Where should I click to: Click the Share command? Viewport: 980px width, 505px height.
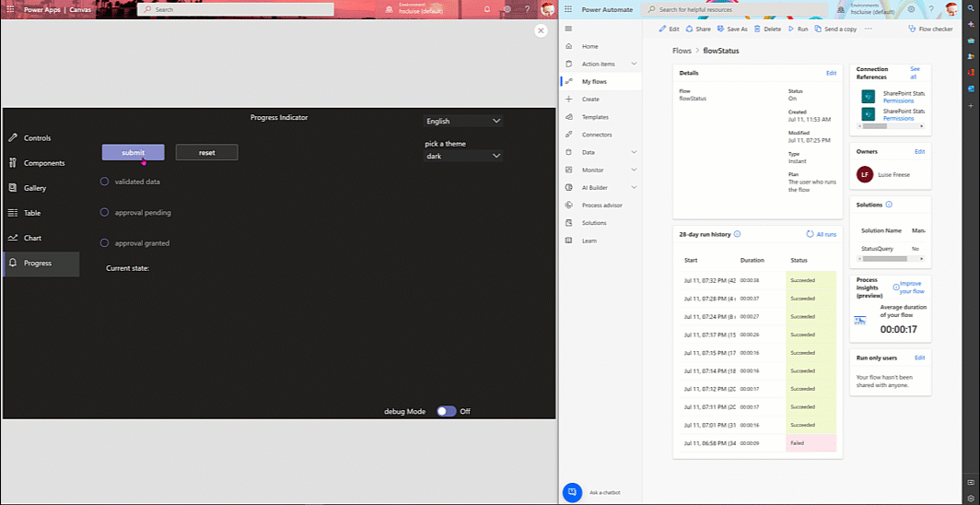[698, 29]
